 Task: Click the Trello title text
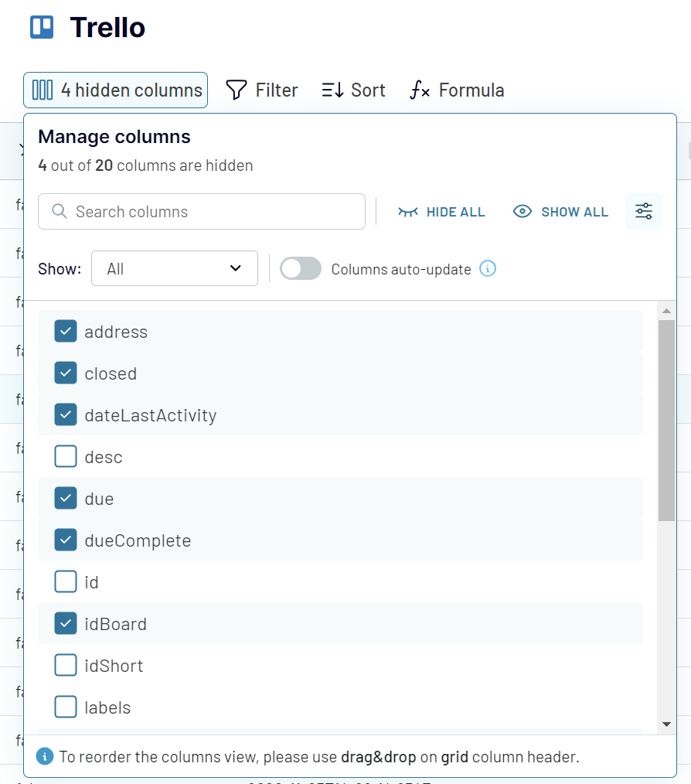pos(107,27)
